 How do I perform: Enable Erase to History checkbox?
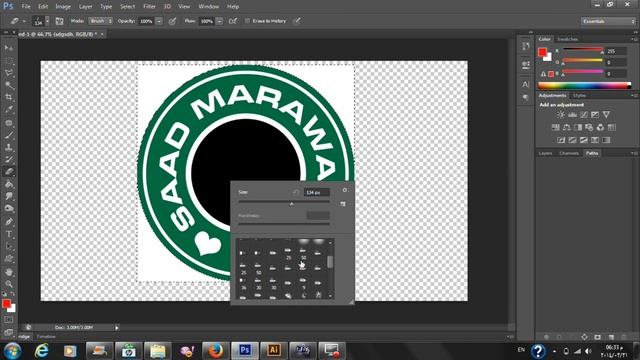[247, 21]
